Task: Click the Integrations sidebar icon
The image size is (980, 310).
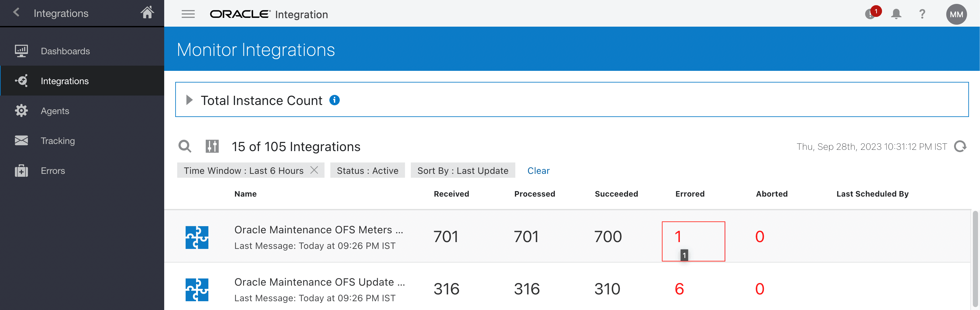Action: [x=21, y=81]
